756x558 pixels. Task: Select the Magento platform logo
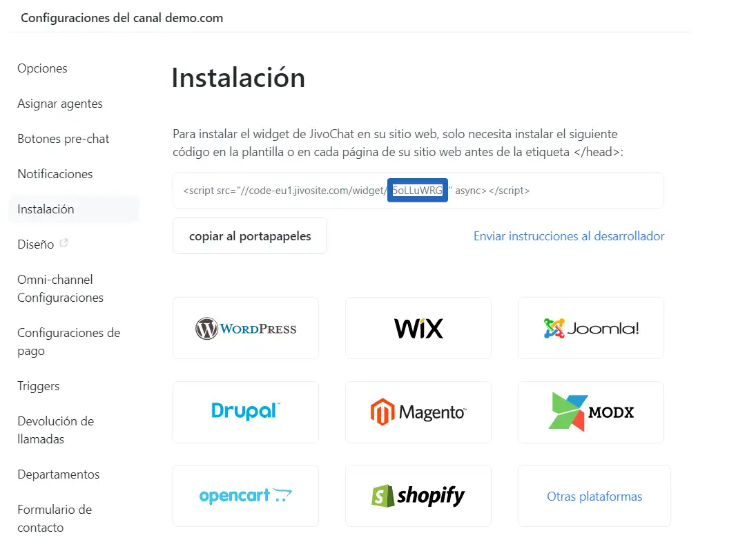[x=418, y=412]
